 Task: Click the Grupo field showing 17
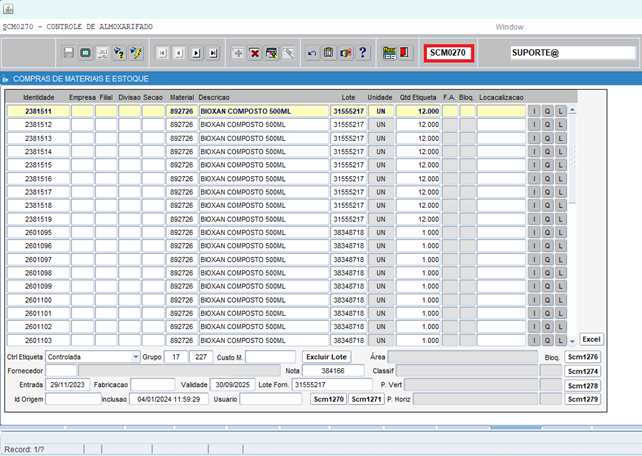click(x=176, y=357)
